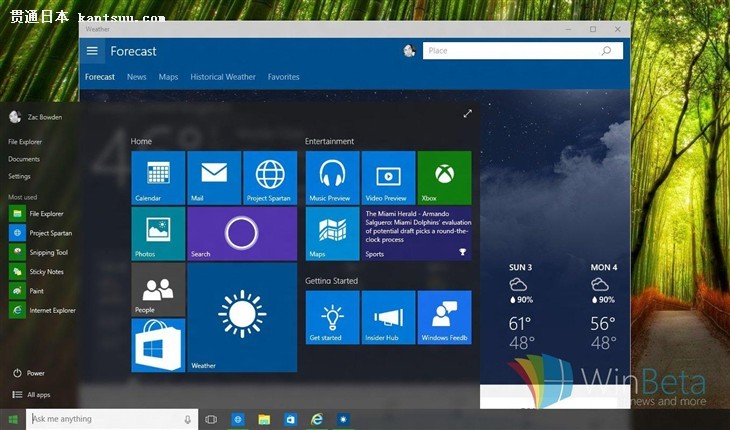Expand Start menu to full screen

tap(467, 114)
